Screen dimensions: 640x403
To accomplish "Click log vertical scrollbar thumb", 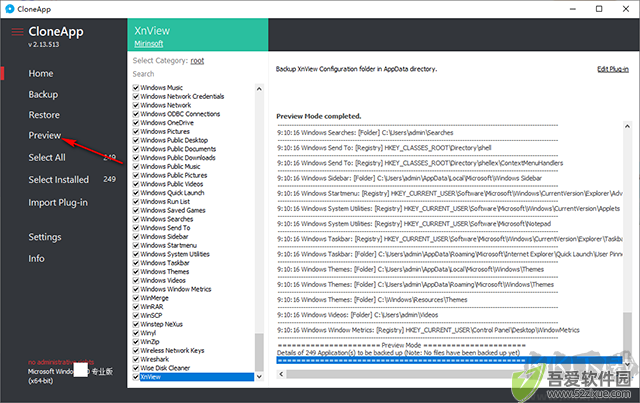I will tap(627, 334).
